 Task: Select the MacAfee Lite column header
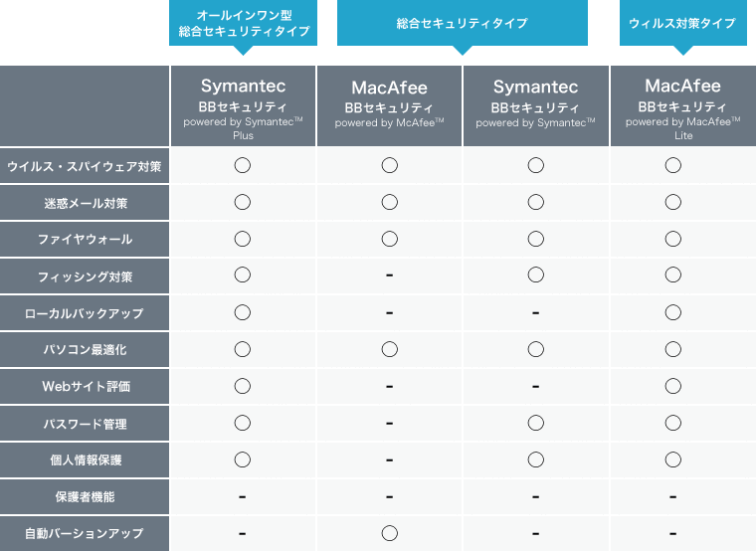681,106
